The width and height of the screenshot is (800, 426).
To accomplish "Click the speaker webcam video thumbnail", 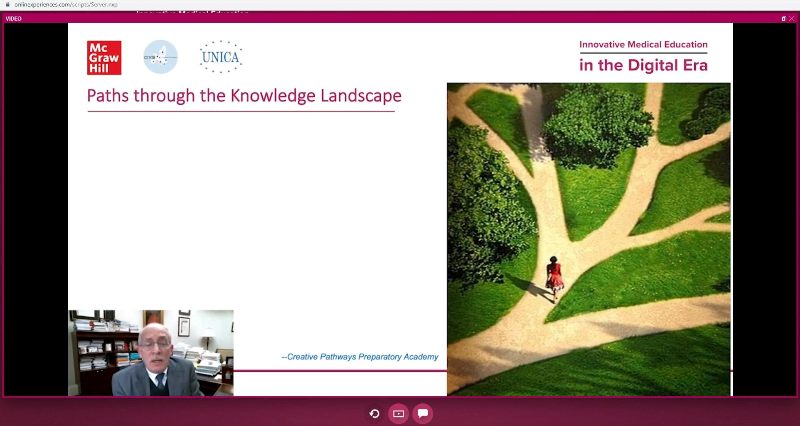I will (151, 353).
